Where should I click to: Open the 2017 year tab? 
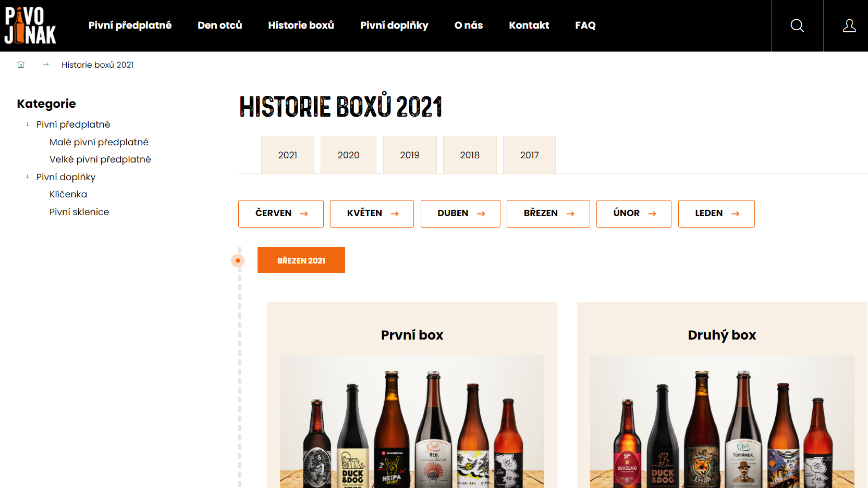point(529,155)
